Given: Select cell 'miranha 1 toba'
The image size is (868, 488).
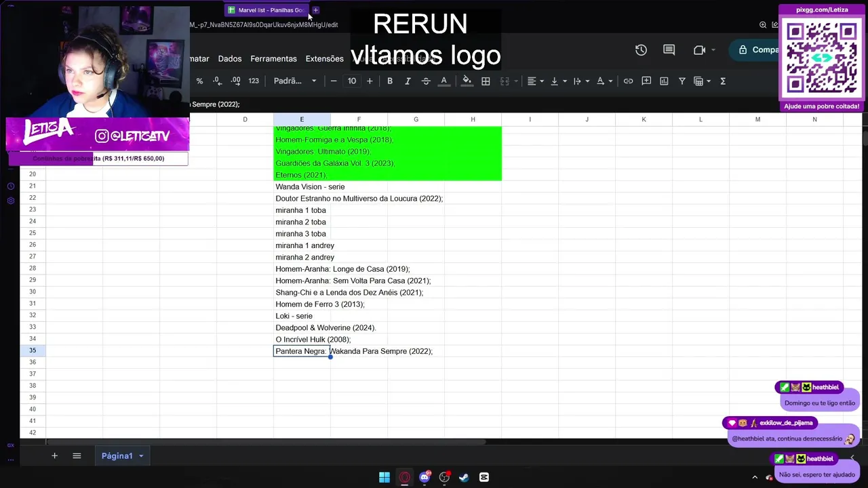Looking at the screenshot, I should coord(300,210).
